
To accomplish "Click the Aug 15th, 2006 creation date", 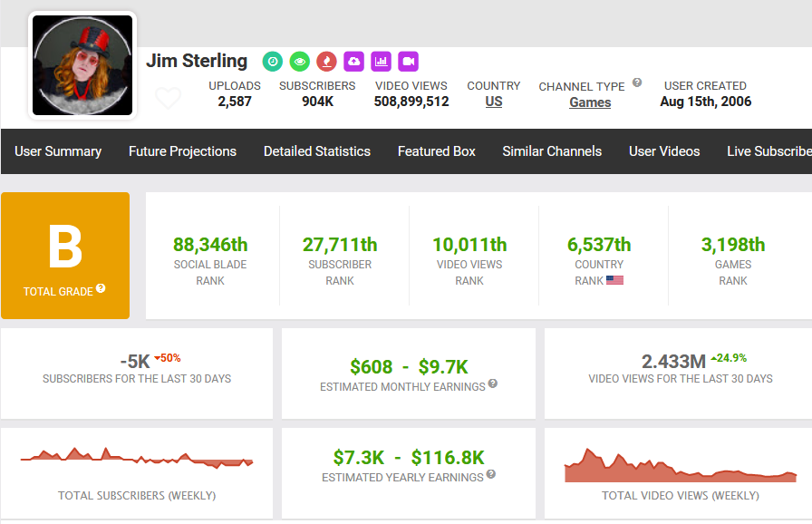I will tap(705, 102).
